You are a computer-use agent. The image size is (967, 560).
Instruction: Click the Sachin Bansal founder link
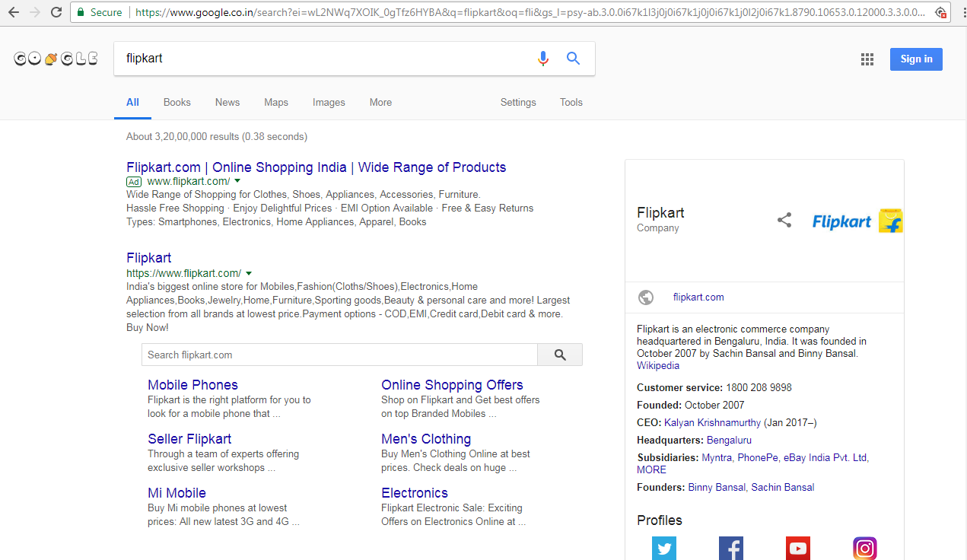click(x=783, y=488)
